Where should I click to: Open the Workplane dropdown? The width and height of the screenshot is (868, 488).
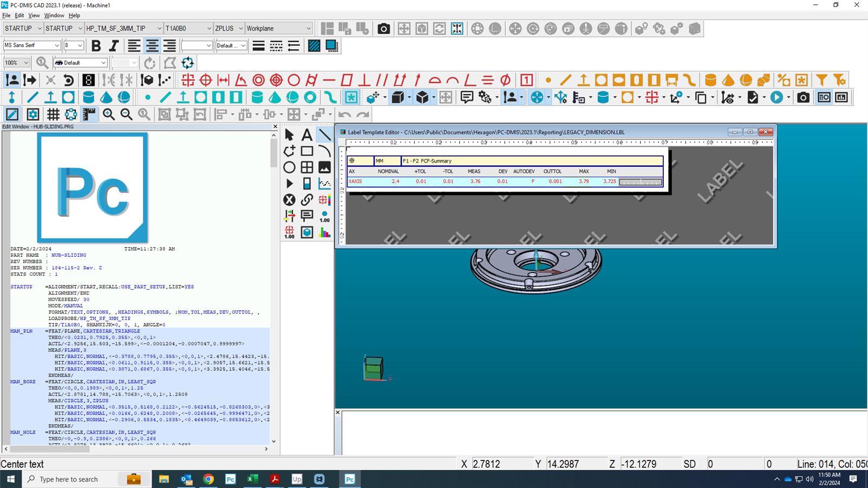[279, 28]
